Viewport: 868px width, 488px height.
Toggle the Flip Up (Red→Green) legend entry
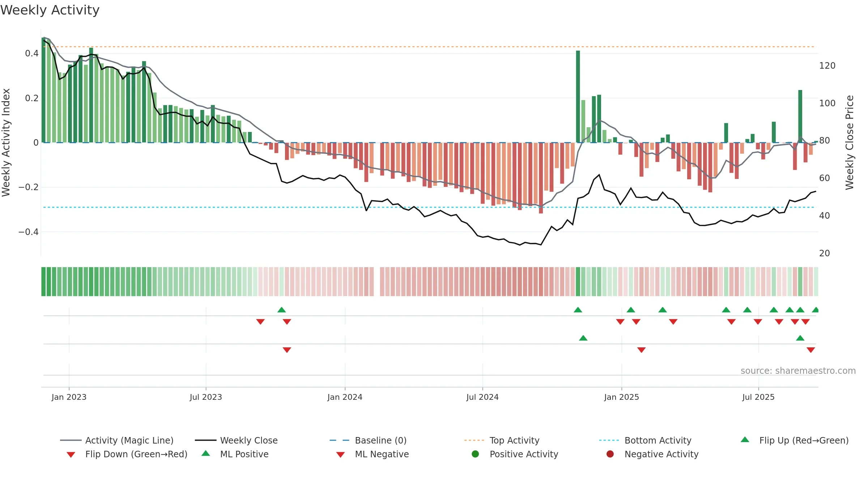click(x=795, y=440)
